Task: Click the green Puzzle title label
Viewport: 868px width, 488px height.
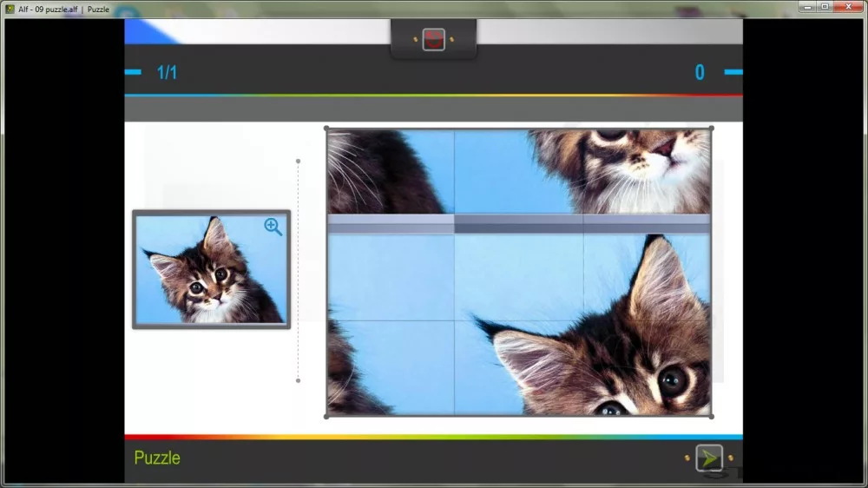Action: pyautogui.click(x=157, y=458)
